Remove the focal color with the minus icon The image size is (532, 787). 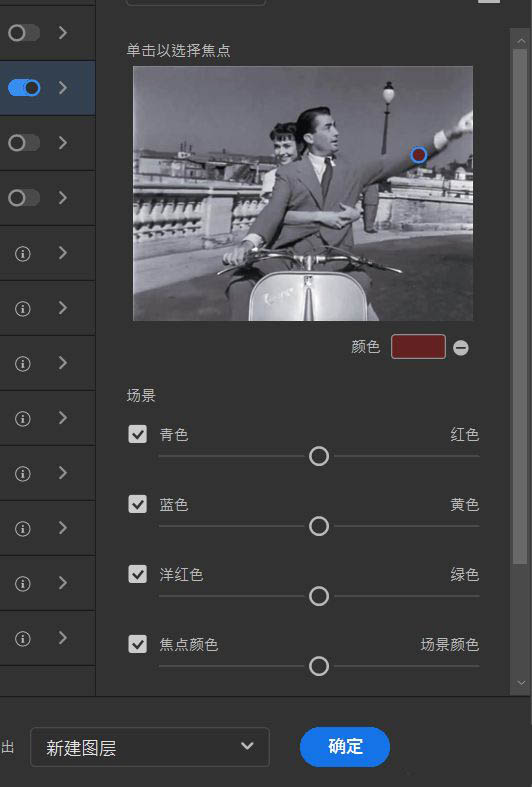click(461, 347)
